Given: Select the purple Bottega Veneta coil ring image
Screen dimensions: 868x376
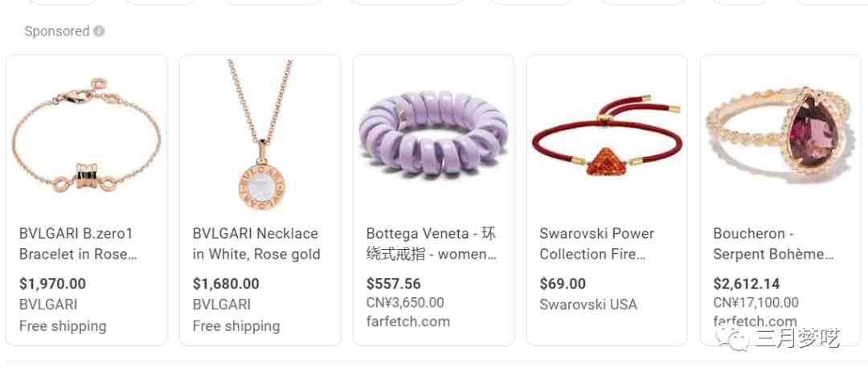Looking at the screenshot, I should click(433, 134).
